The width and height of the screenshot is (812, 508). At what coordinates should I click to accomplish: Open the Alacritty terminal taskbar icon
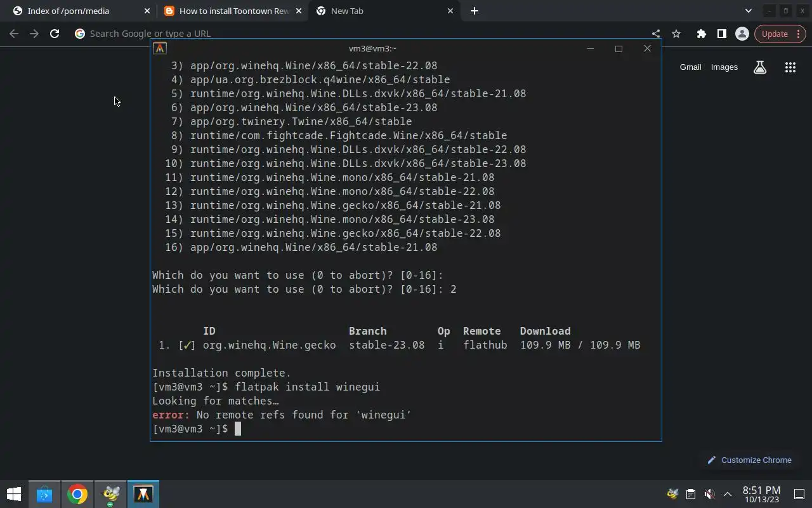[x=143, y=494]
